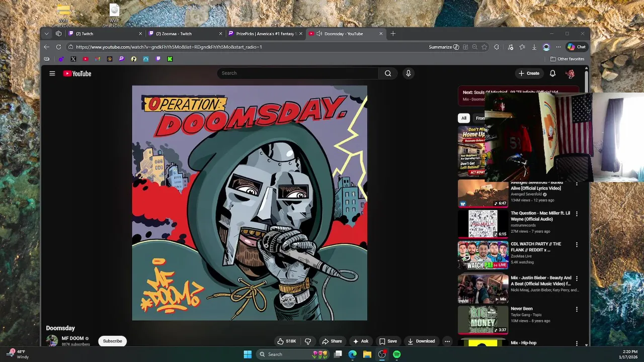Click the address bar URL
The height and width of the screenshot is (362, 644).
pyautogui.click(x=169, y=47)
